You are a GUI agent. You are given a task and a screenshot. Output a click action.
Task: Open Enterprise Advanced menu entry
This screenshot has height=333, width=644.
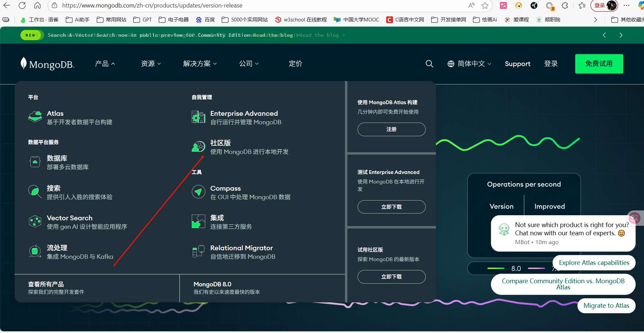click(237, 117)
